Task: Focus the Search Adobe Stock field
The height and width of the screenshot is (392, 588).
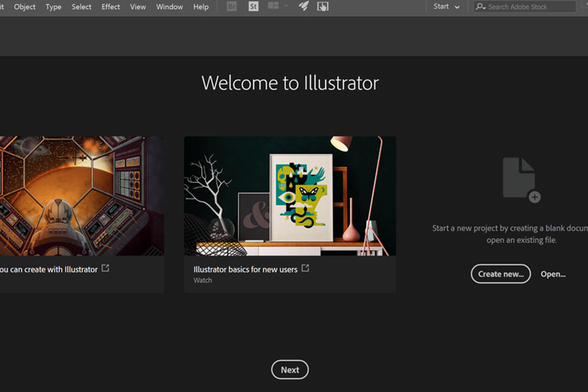Action: 524,7
